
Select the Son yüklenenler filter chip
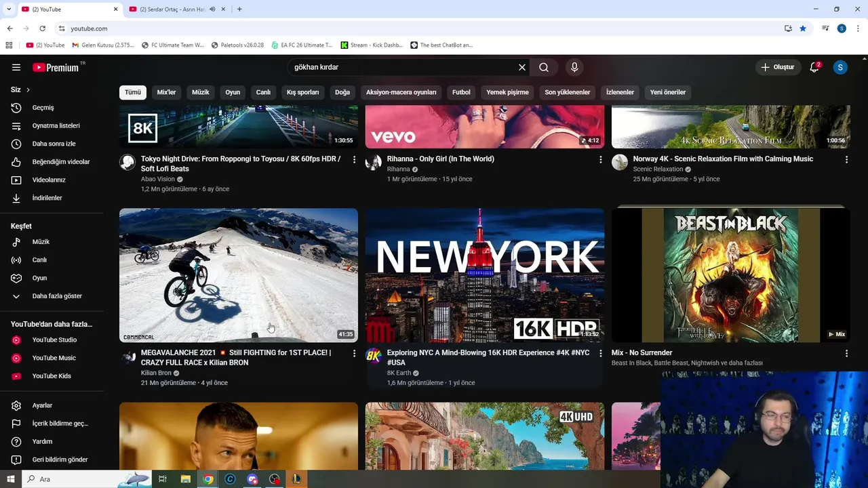(x=568, y=92)
